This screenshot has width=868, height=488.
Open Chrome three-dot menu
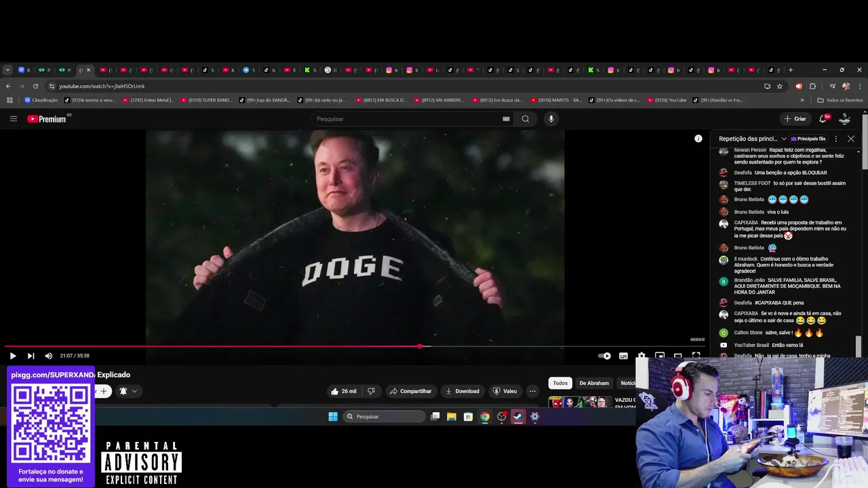[859, 86]
